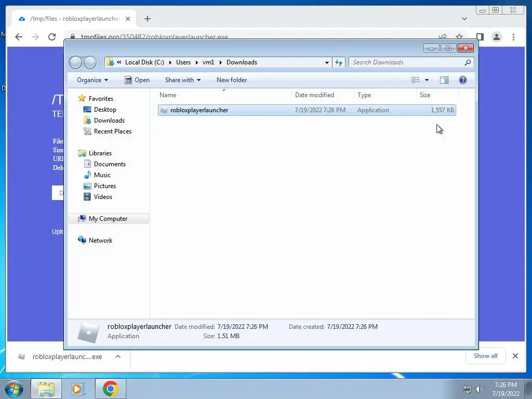Viewport: 532px width, 399px height.
Task: Click the Open toolbar button
Action: coord(137,80)
